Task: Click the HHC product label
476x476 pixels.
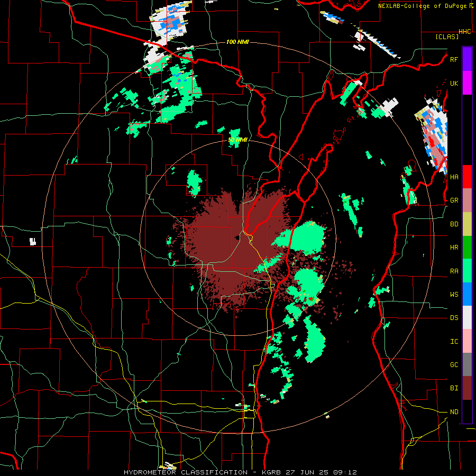Action: point(465,32)
